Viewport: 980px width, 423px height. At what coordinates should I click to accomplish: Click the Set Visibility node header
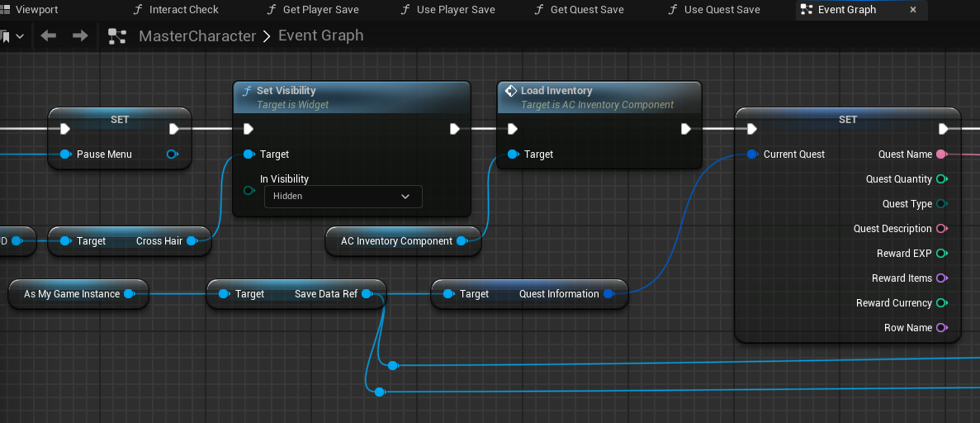(351, 97)
